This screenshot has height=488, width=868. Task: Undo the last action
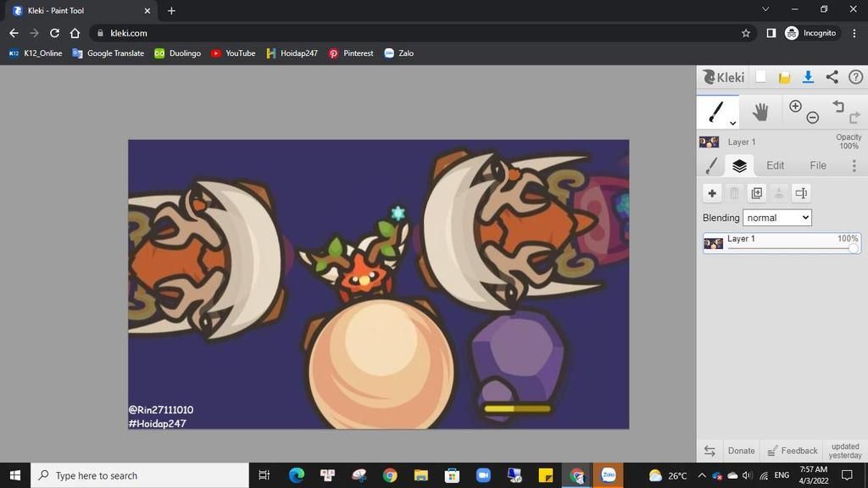[838, 106]
